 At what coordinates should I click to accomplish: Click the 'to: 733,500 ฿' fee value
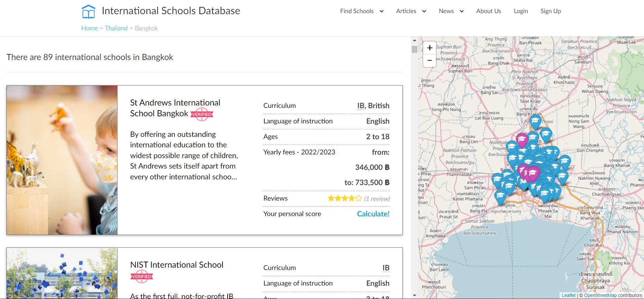pos(367,182)
